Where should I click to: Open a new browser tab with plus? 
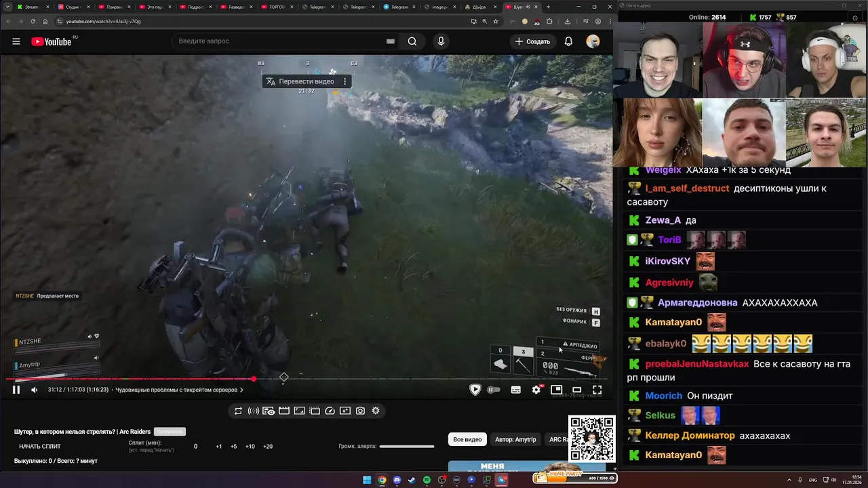548,7
